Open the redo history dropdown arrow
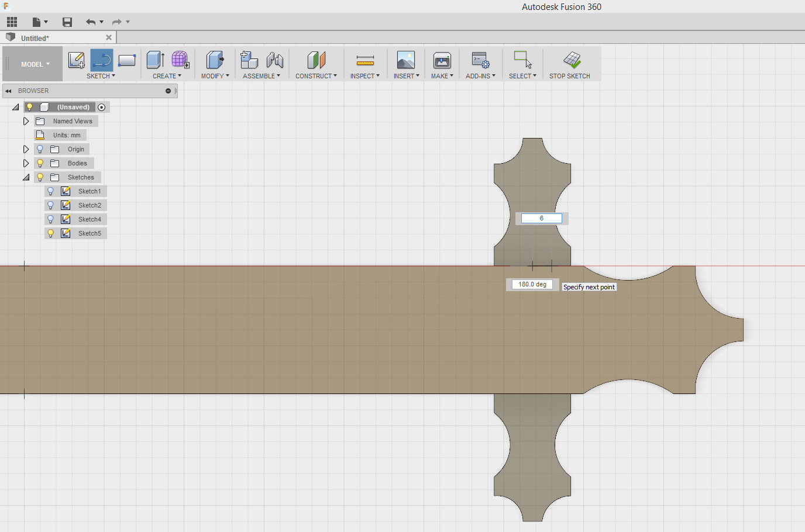 point(128,22)
